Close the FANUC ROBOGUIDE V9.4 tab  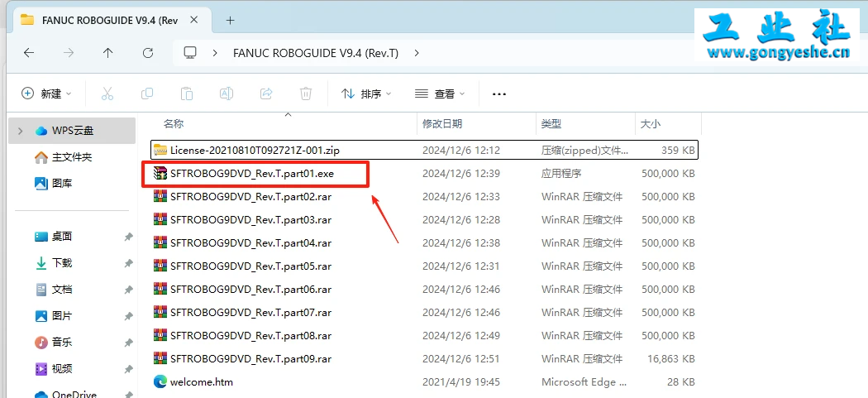pyautogui.click(x=193, y=20)
